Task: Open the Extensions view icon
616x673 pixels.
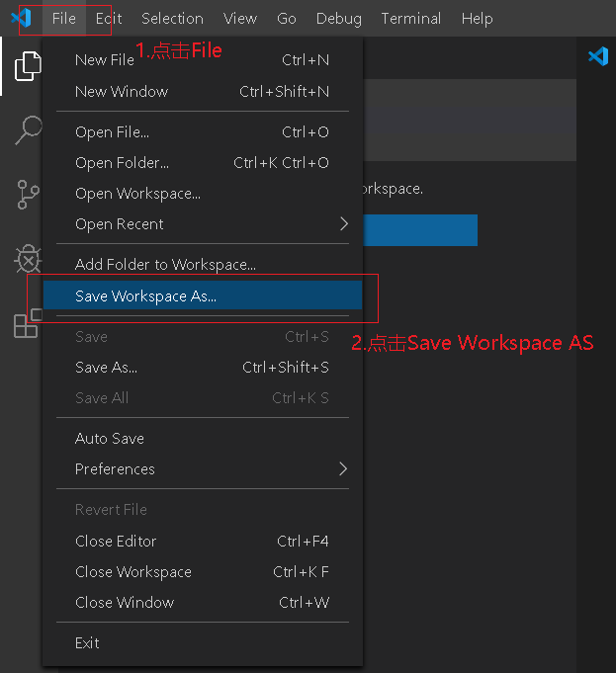Action: tap(27, 324)
